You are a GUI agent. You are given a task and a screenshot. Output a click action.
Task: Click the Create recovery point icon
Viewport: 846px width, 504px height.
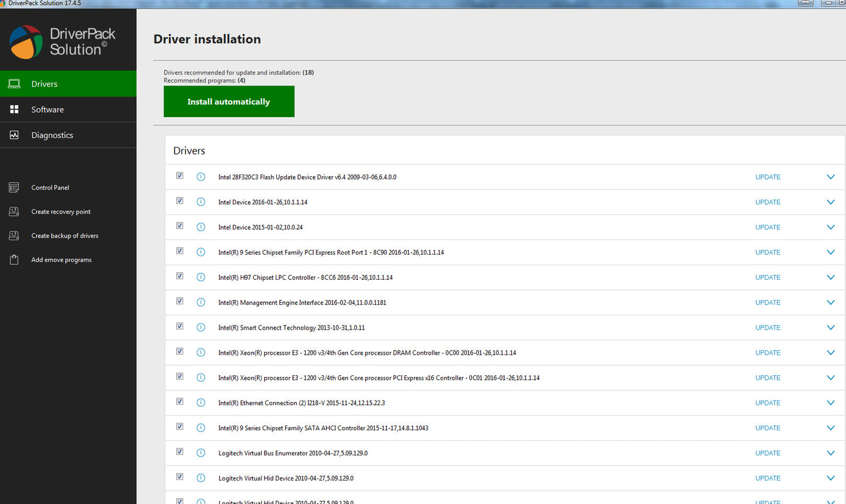pos(14,212)
